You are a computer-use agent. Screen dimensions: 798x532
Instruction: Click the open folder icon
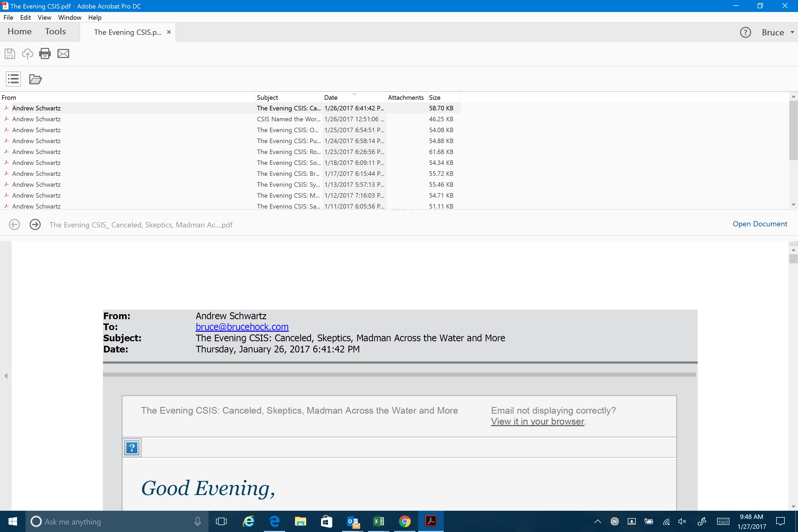tap(35, 79)
